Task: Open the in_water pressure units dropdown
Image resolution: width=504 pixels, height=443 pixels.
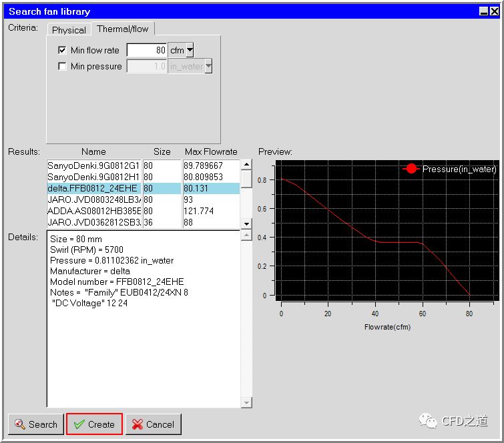Action: (208, 66)
